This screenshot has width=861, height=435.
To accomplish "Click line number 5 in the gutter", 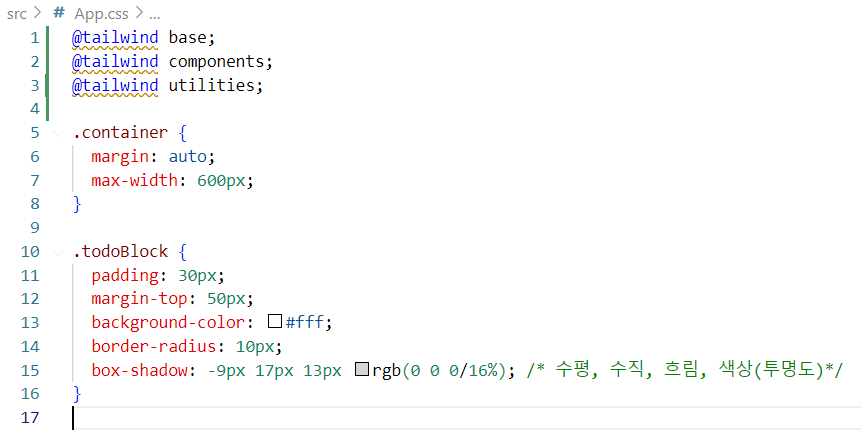I will [35, 133].
